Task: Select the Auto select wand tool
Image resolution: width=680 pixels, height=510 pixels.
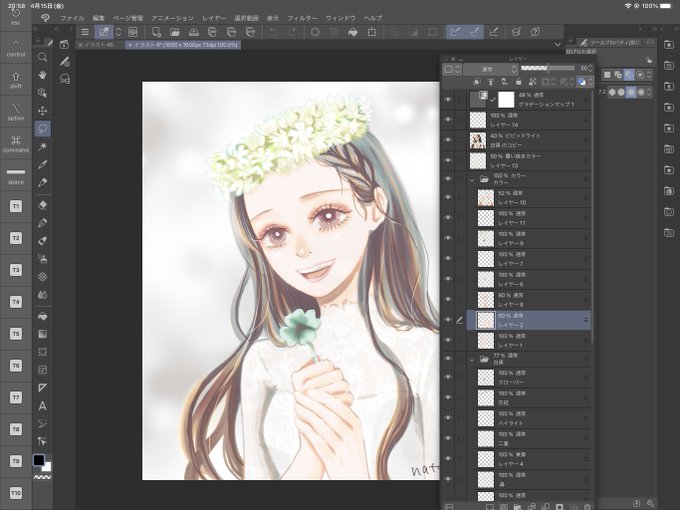Action: point(42,147)
